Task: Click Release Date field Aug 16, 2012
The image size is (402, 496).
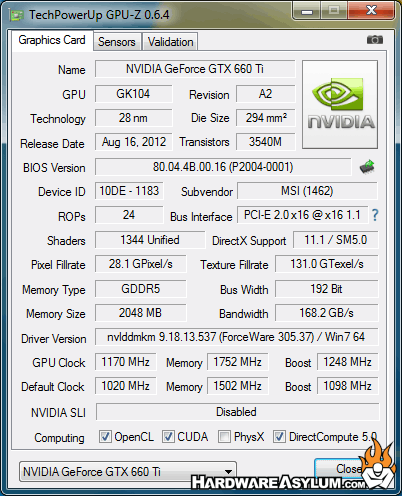Action: pos(133,142)
